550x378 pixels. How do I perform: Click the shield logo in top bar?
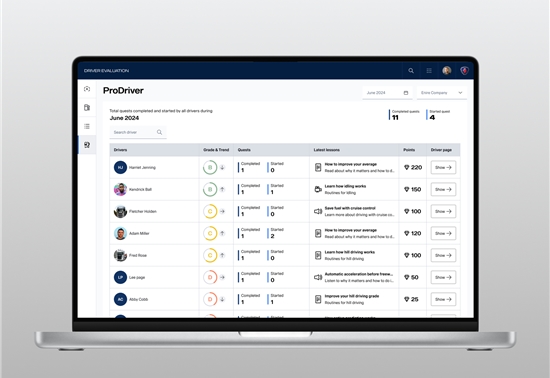coord(464,71)
